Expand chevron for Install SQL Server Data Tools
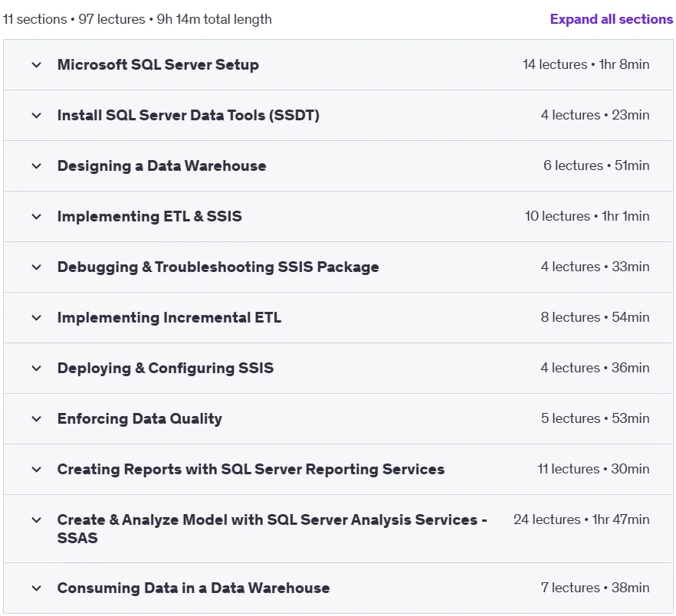This screenshot has height=616, width=676. (x=37, y=116)
